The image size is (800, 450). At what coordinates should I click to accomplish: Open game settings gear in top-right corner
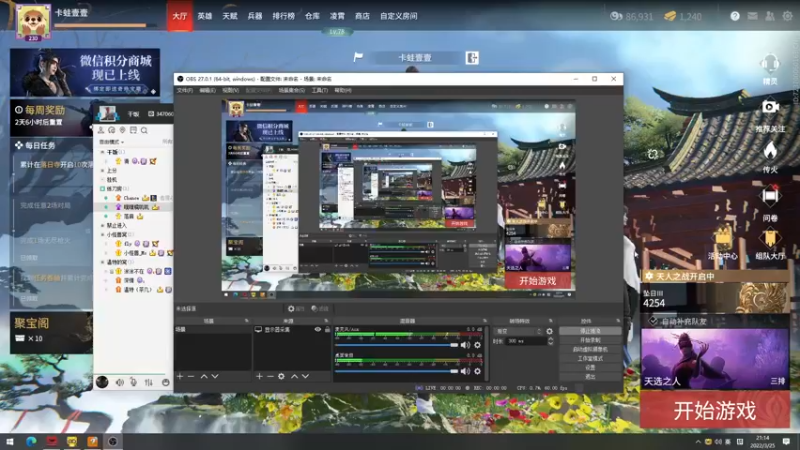pos(787,16)
